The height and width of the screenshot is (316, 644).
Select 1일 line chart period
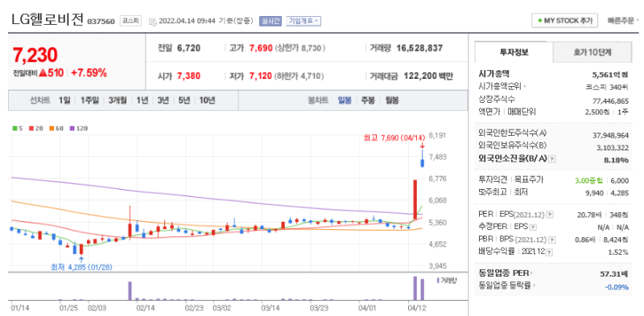(64, 101)
